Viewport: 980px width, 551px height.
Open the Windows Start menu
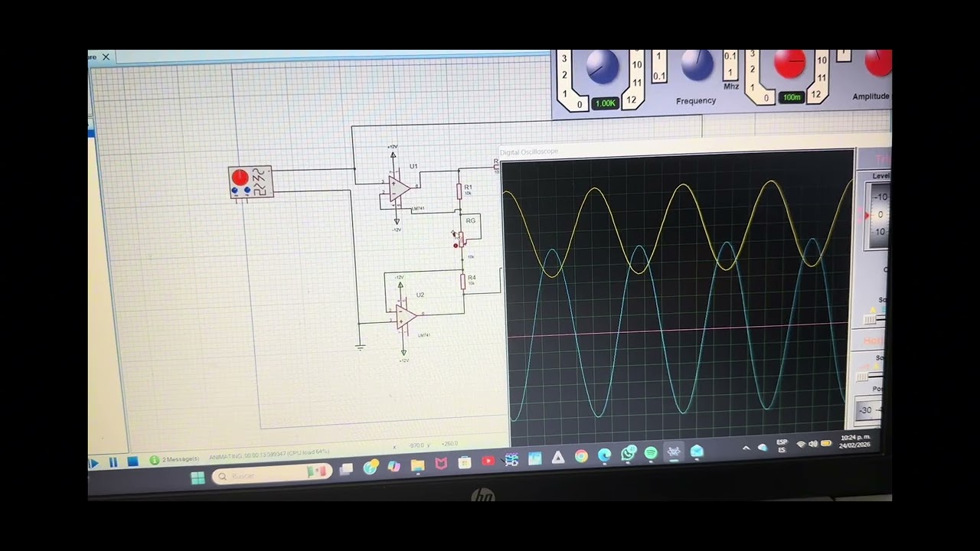(198, 478)
